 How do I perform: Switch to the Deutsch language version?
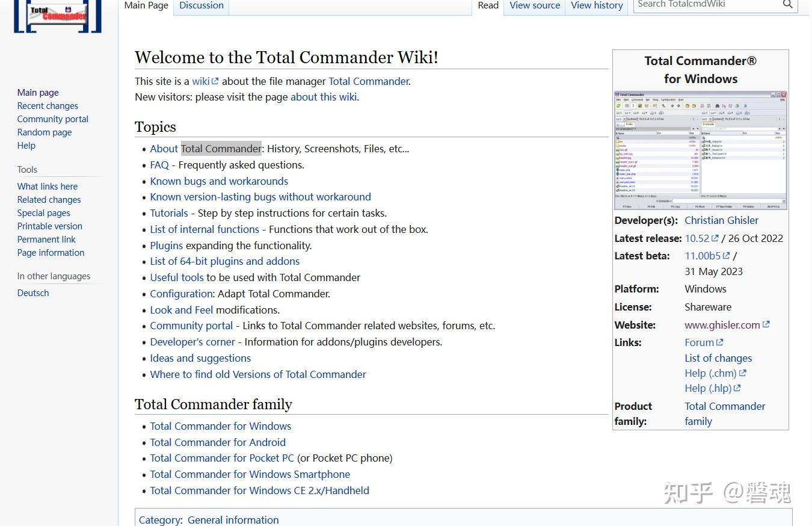(33, 292)
